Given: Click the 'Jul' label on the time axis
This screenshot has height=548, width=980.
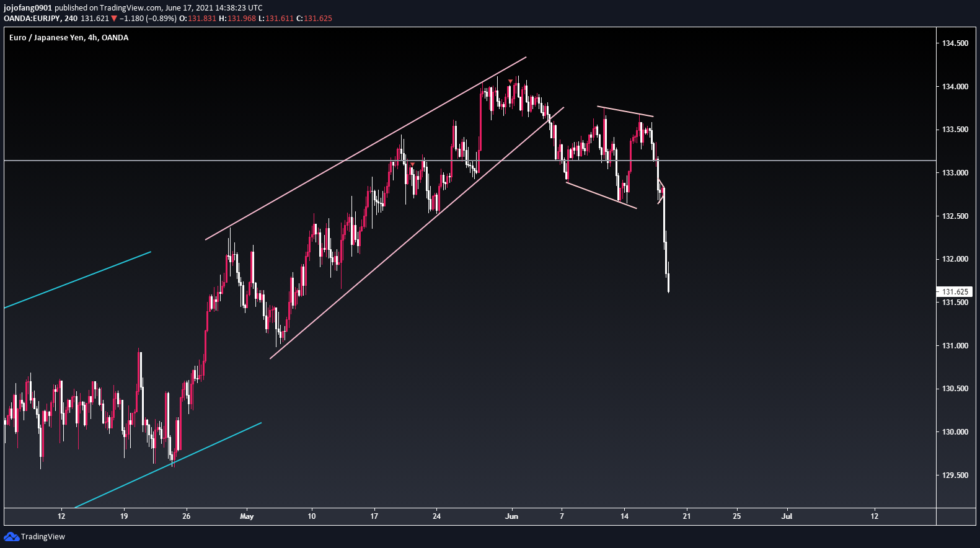Looking at the screenshot, I should click(787, 516).
